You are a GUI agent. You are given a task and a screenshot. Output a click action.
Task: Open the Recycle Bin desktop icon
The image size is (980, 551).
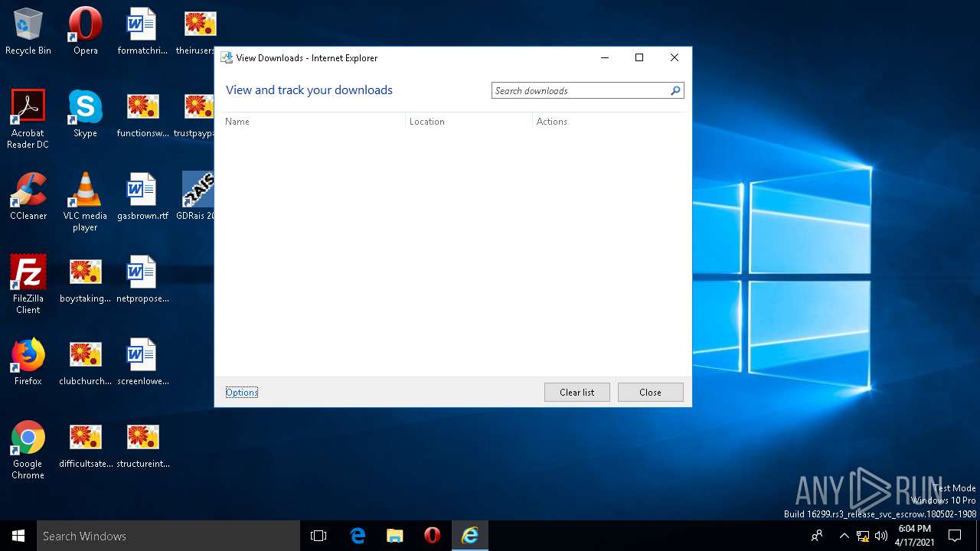click(x=28, y=31)
